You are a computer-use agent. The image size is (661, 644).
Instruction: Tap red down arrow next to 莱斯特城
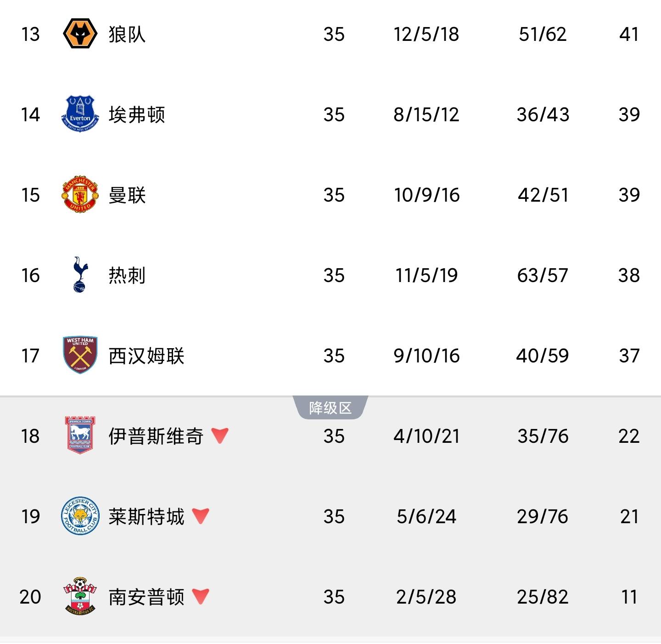pyautogui.click(x=201, y=516)
